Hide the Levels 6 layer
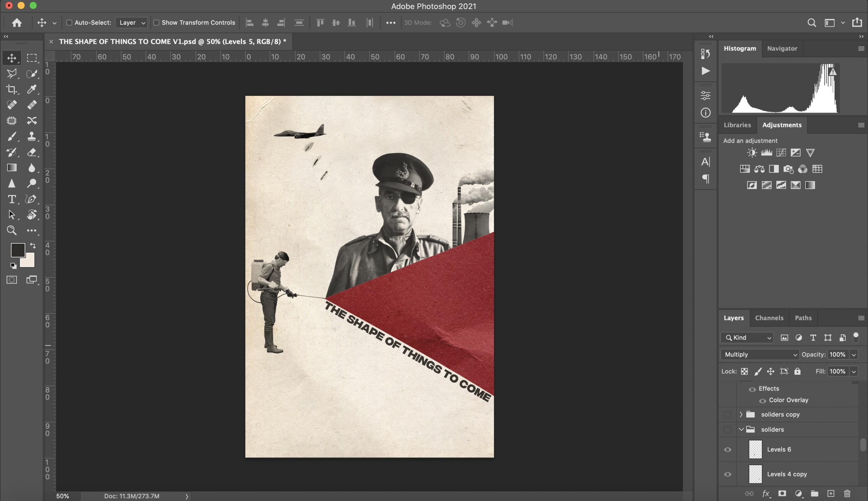 [727, 450]
